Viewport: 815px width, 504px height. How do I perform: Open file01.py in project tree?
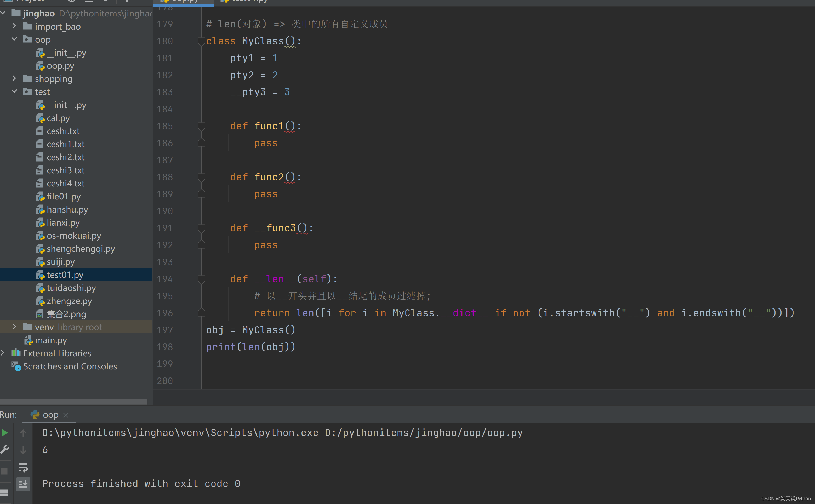63,196
